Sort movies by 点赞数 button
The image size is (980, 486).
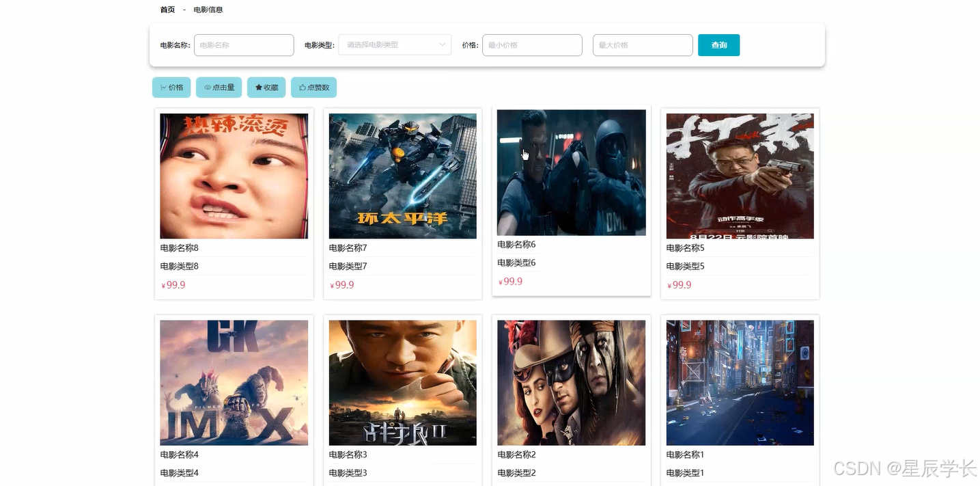(x=314, y=87)
